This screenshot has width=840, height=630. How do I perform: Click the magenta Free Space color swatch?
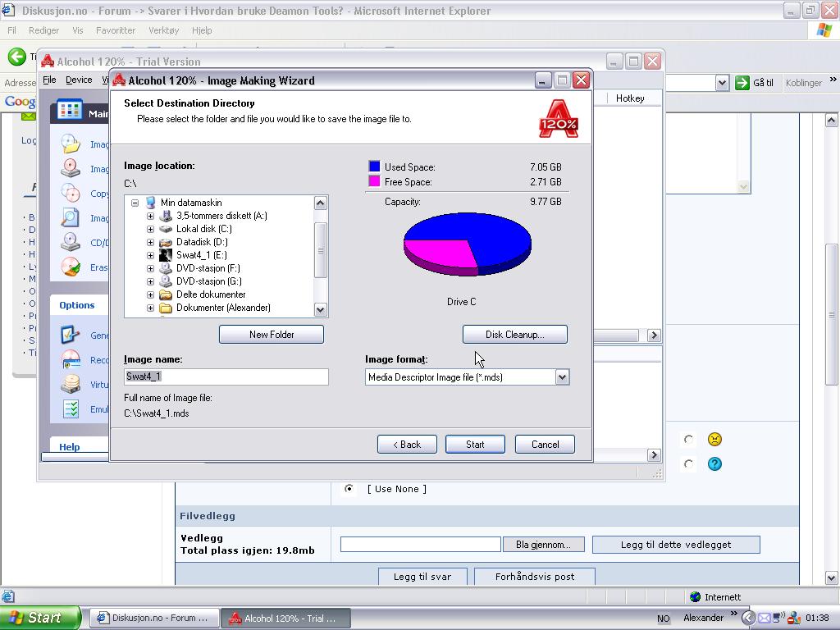tap(374, 181)
